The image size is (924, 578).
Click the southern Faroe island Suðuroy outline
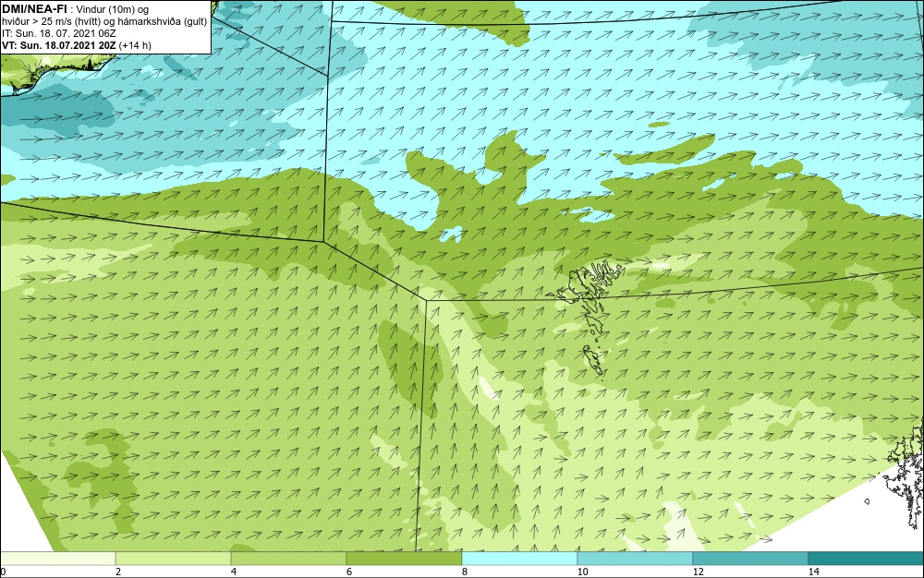pos(594,359)
